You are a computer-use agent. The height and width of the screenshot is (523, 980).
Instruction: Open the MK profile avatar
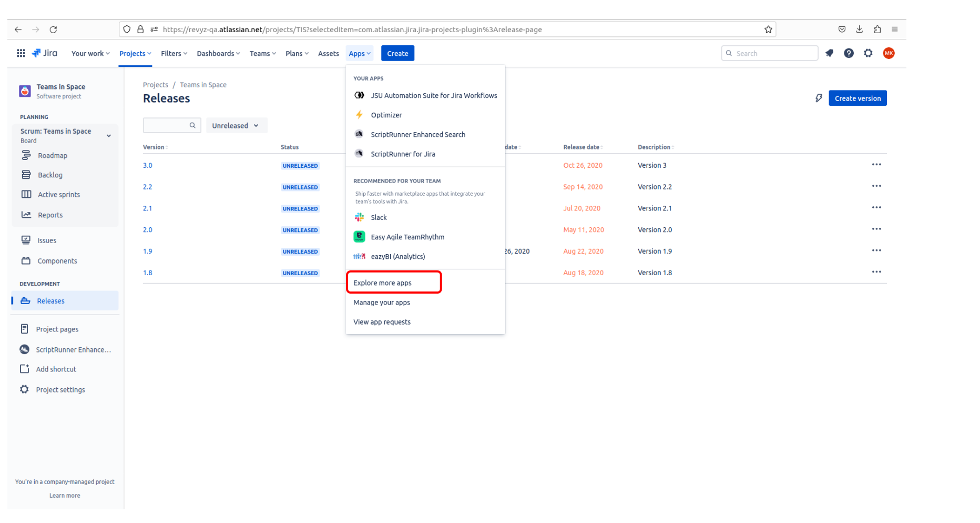(889, 53)
